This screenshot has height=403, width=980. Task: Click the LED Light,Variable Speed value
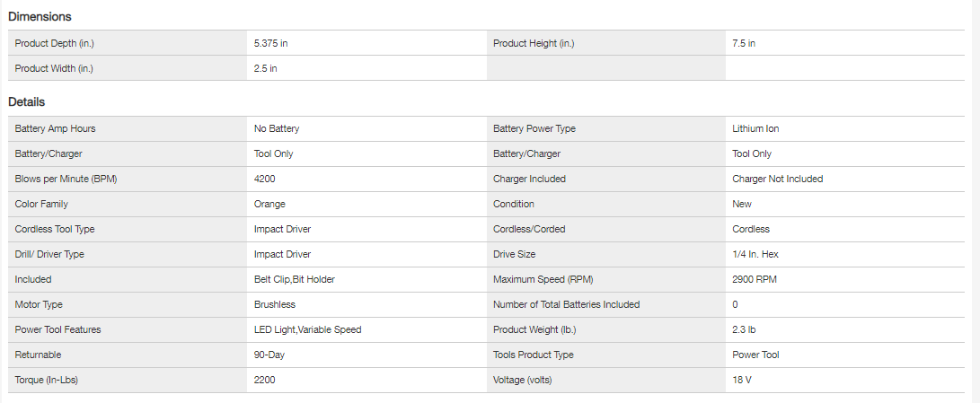pos(307,329)
